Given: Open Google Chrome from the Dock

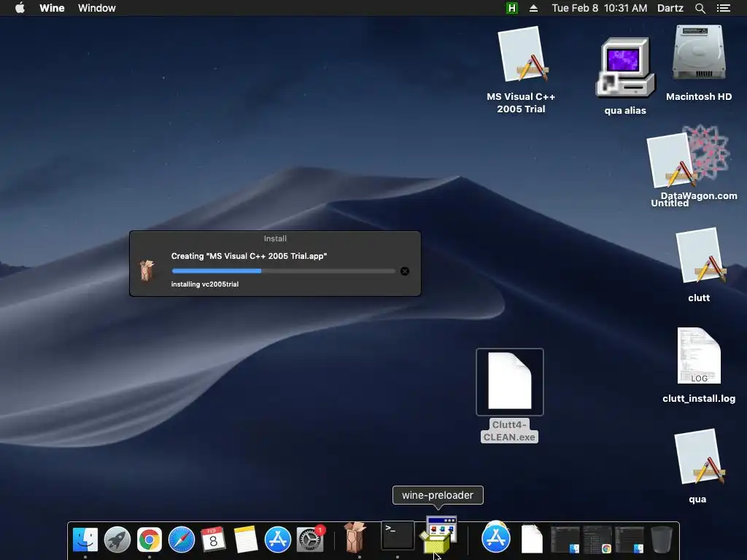Looking at the screenshot, I should [x=149, y=540].
